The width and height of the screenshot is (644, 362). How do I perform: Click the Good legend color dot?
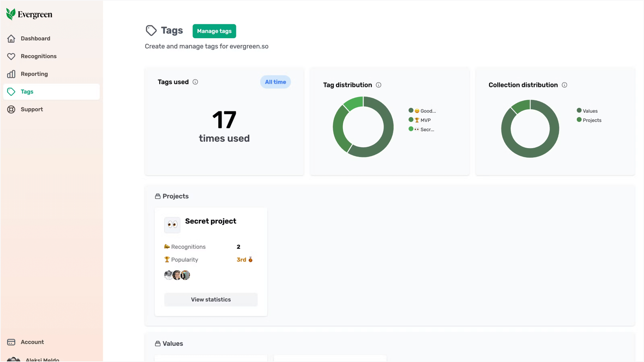411,110
